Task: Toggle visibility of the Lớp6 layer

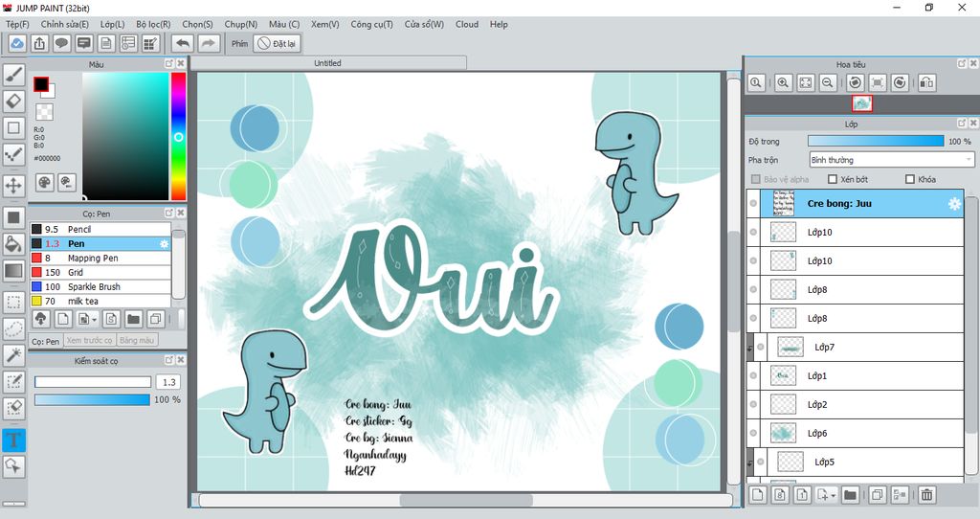Action: click(753, 434)
